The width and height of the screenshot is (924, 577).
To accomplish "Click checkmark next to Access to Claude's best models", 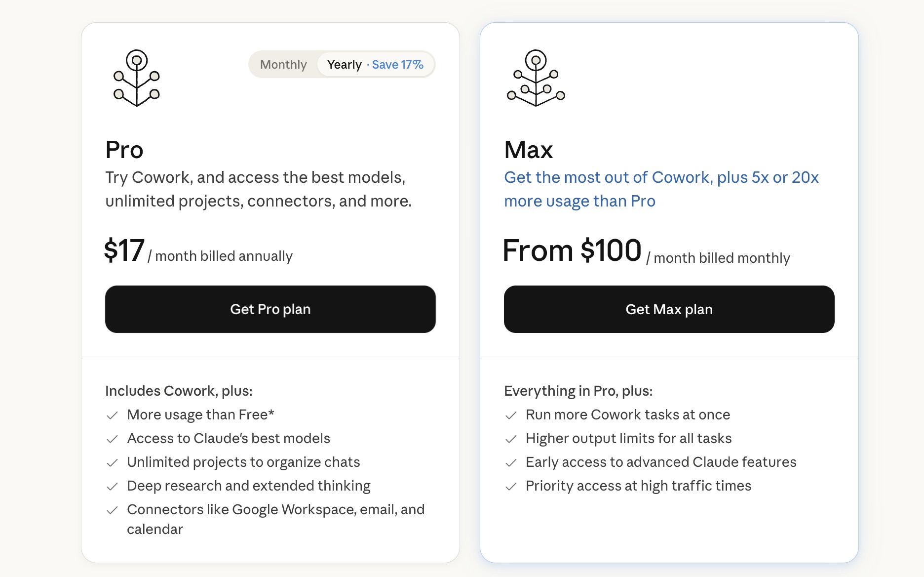I will pos(112,439).
